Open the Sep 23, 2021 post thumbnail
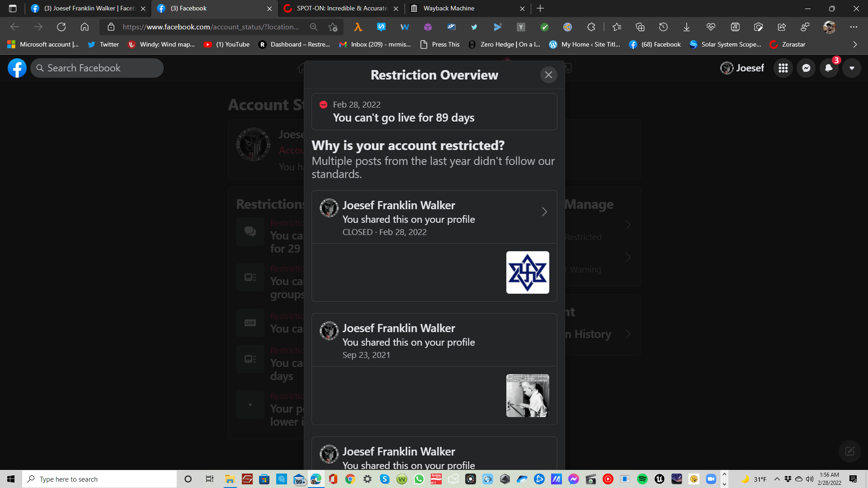The image size is (868, 488). pos(528,395)
